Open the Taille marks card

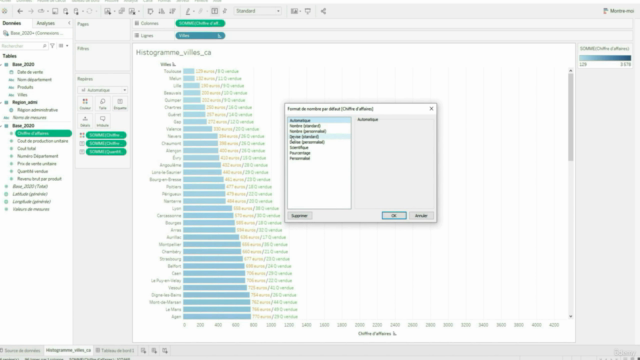[102, 104]
